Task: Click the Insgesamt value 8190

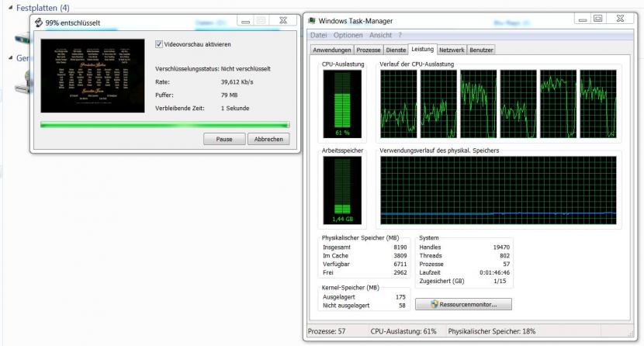Action: tap(400, 247)
